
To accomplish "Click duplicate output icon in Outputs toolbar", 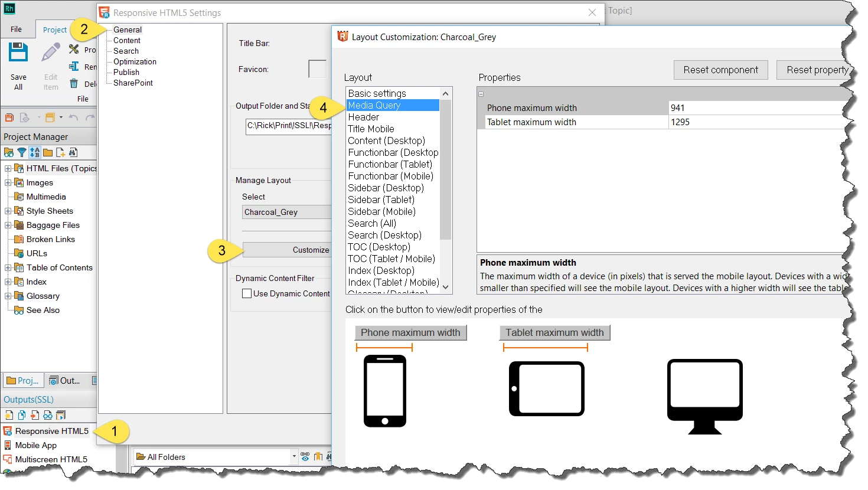I will coord(22,415).
